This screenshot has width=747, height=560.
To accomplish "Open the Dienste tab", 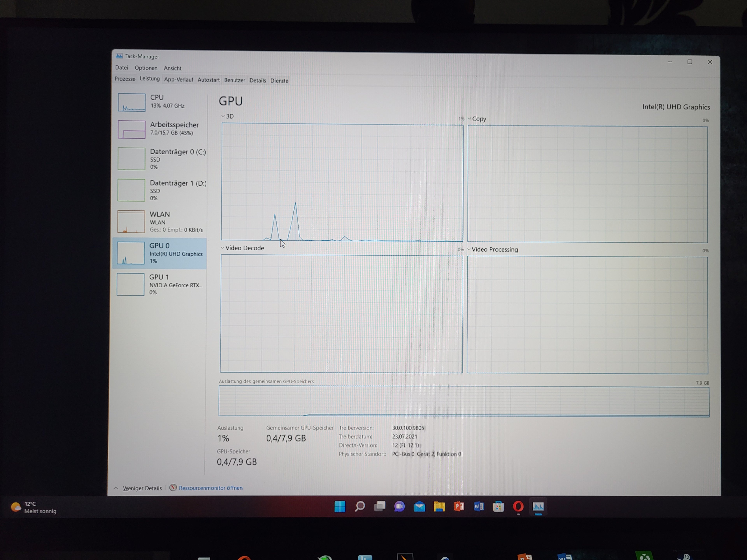I will point(279,81).
